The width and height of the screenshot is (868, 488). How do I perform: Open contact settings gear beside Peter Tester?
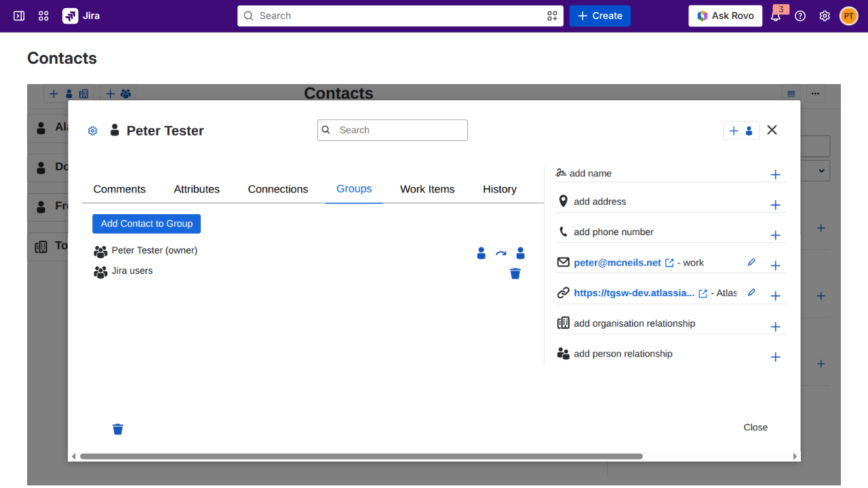click(x=93, y=131)
